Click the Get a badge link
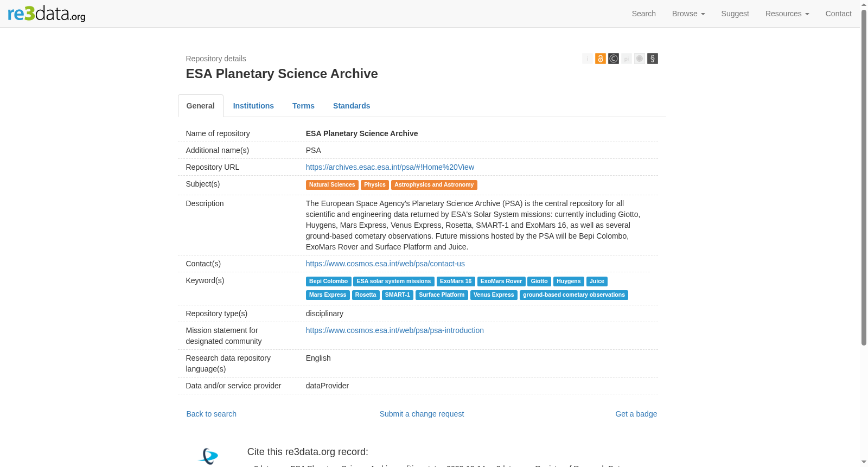Viewport: 868px width, 467px height. 636,414
